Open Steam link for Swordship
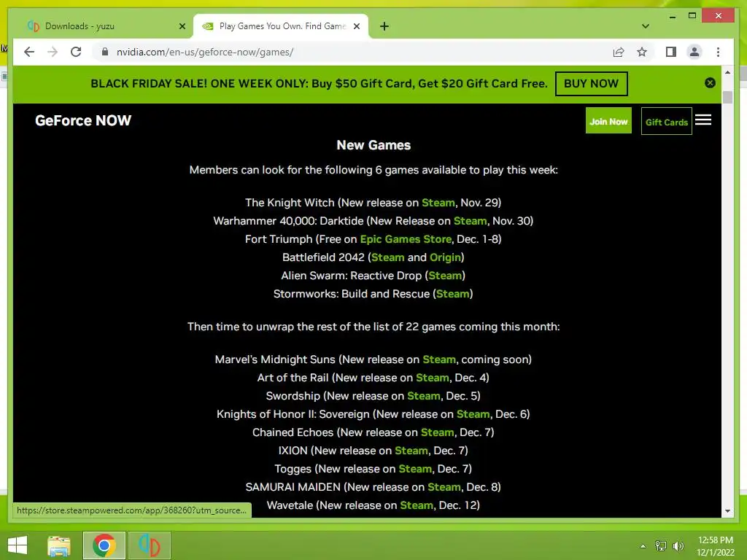Viewport: 747px width, 560px height. point(424,396)
